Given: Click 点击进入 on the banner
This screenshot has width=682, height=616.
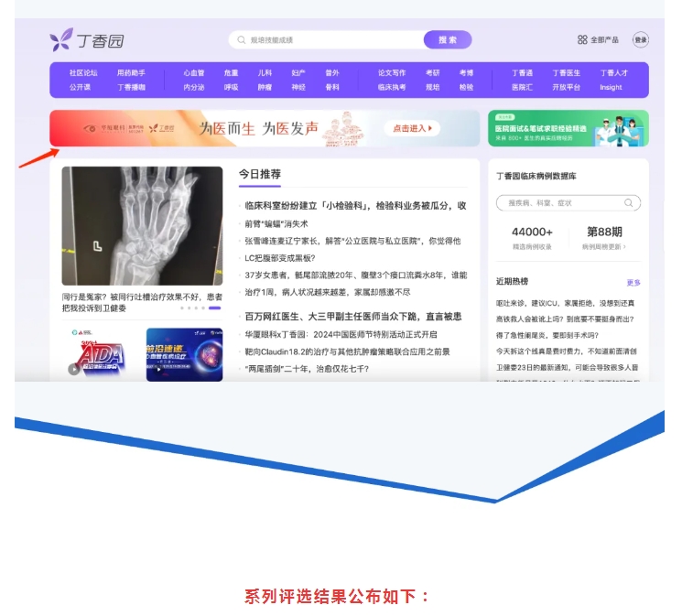Looking at the screenshot, I should point(411,129).
